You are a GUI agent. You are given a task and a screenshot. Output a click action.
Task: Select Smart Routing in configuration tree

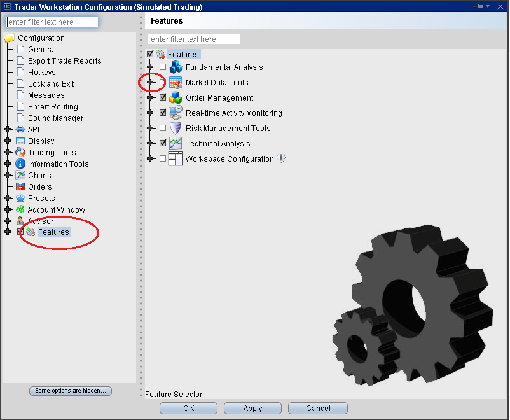tap(53, 106)
